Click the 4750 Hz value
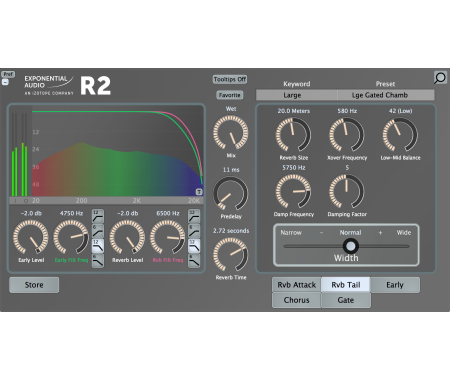Screen dimensions: 450x380 tap(71, 213)
